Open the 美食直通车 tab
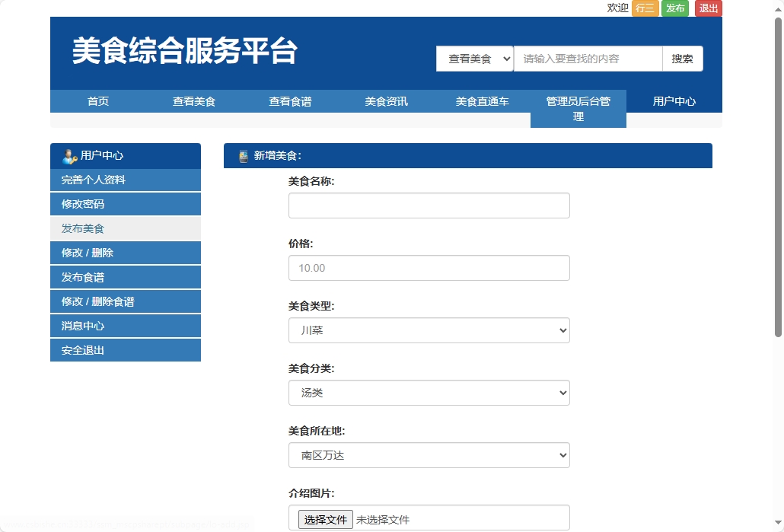 pyautogui.click(x=481, y=100)
